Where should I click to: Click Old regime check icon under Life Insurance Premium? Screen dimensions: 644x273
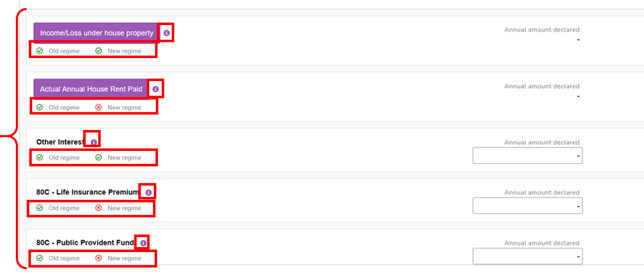40,208
